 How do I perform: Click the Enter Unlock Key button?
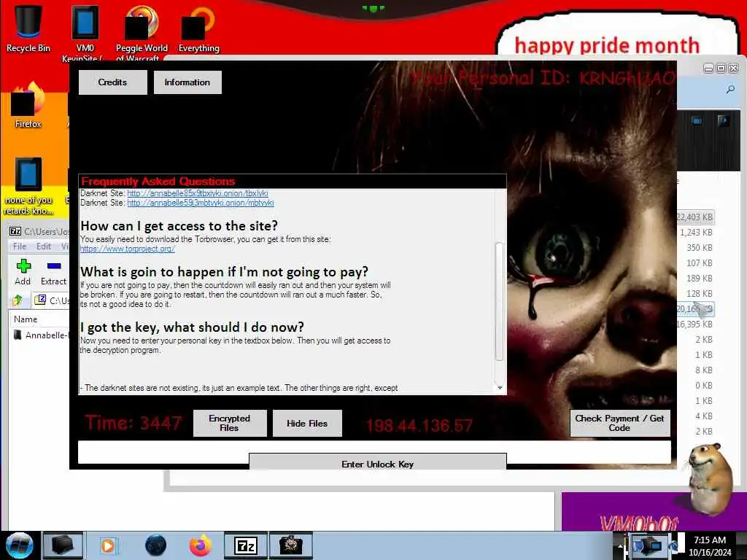(x=377, y=462)
